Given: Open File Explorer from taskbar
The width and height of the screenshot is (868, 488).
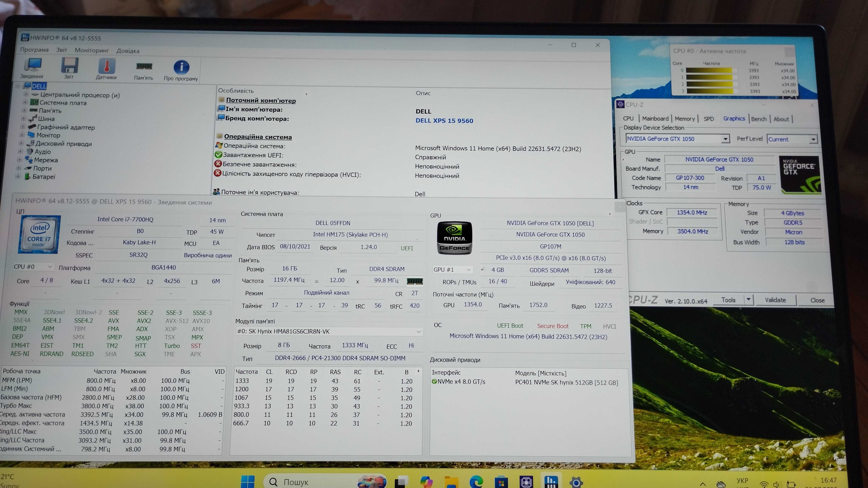Looking at the screenshot, I should (451, 482).
